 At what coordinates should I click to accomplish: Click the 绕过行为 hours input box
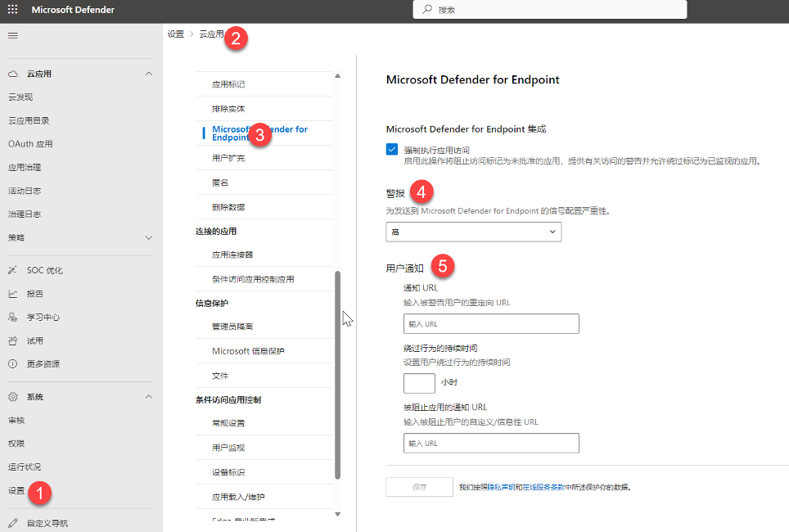[419, 383]
